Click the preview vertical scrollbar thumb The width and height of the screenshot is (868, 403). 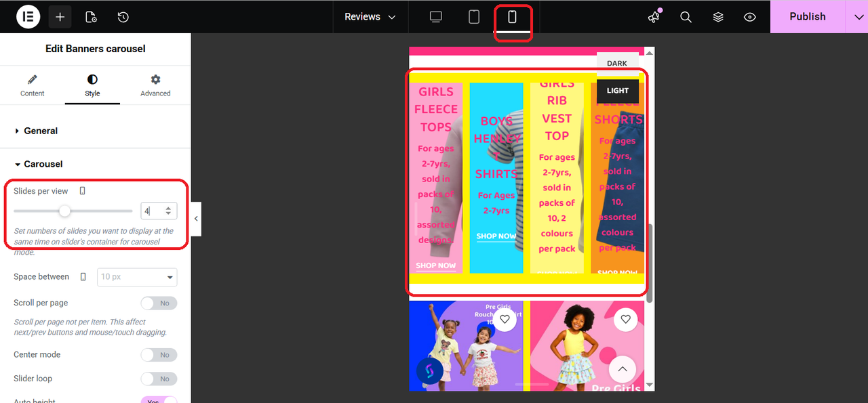pos(650,263)
